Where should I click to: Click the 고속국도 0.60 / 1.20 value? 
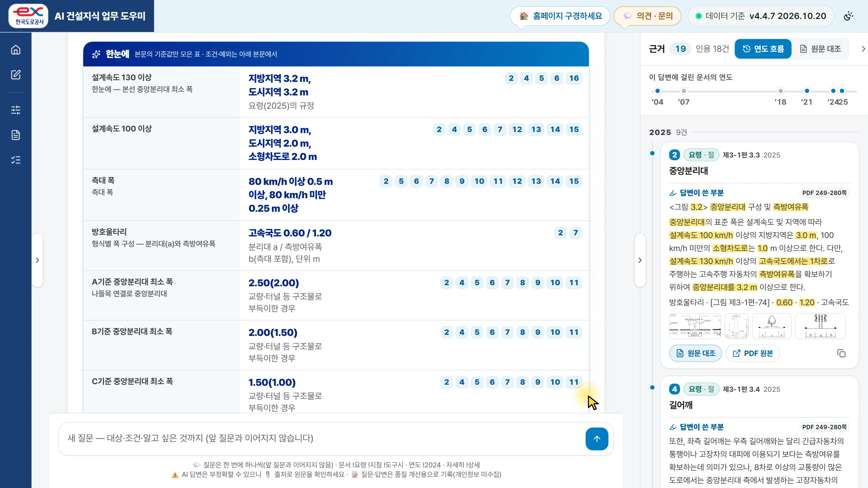[x=290, y=233]
